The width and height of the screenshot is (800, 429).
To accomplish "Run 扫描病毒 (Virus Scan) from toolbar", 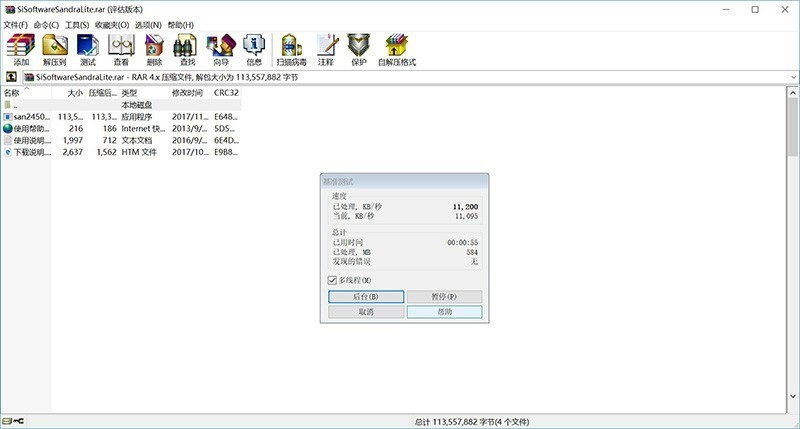I will [291, 47].
